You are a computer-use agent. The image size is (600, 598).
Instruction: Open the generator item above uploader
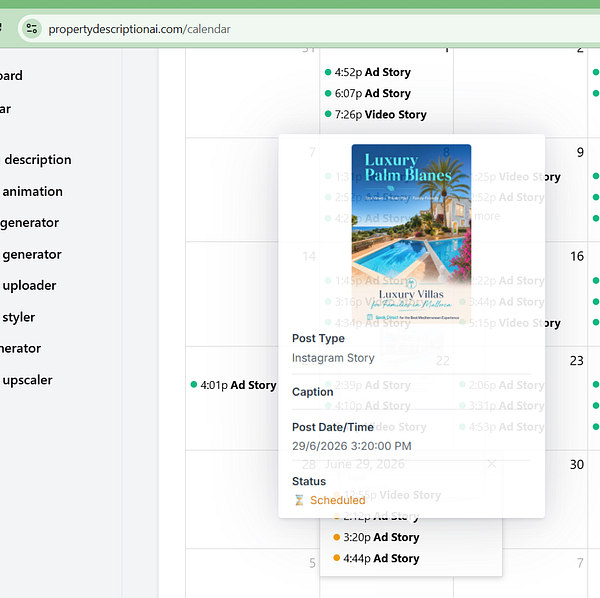point(32,254)
